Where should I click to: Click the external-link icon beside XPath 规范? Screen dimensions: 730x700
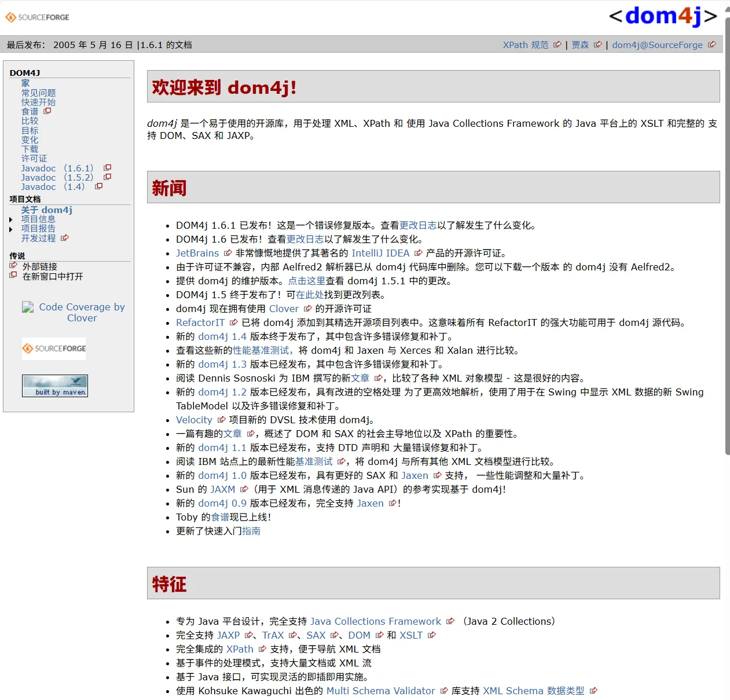(557, 45)
